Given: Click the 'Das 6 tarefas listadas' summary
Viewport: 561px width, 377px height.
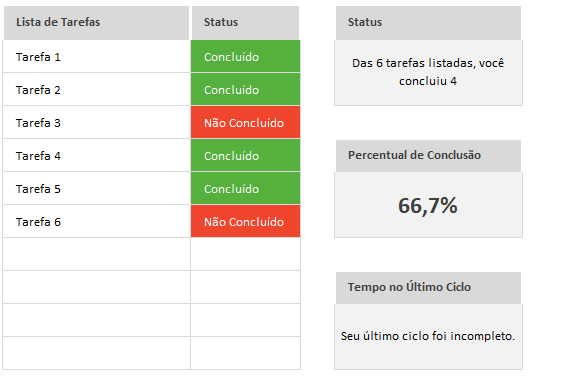Looking at the screenshot, I should [428, 73].
